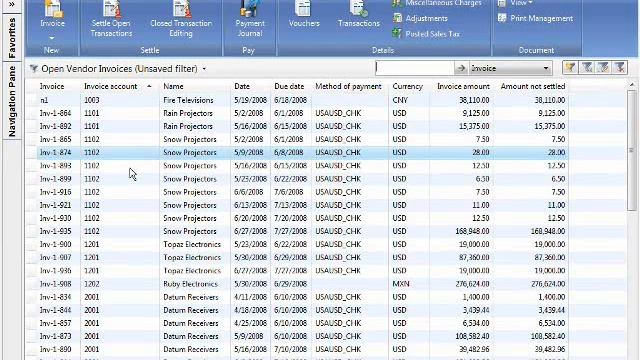Open the Invoice button dropdown arrow
The image size is (640, 360).
52,38
